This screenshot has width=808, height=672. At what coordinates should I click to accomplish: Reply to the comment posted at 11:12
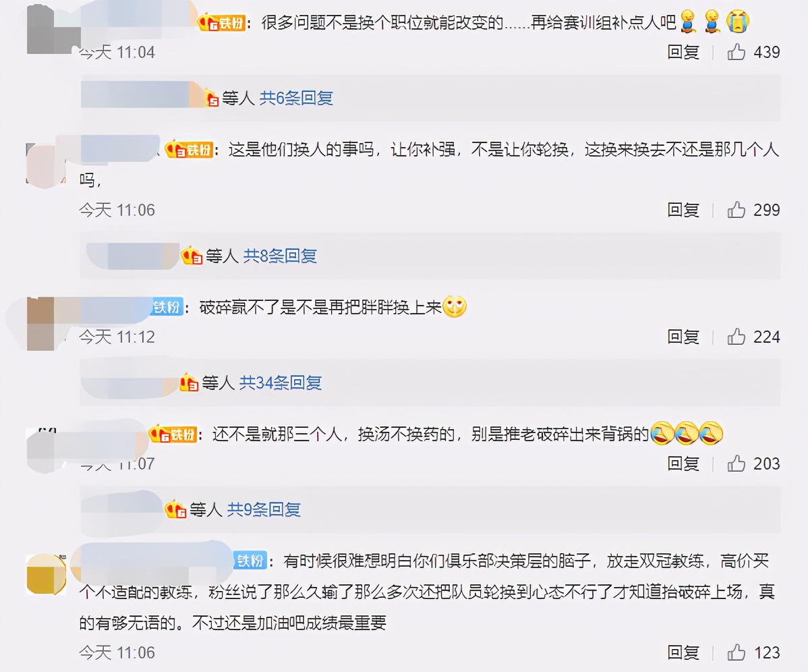[x=683, y=337]
